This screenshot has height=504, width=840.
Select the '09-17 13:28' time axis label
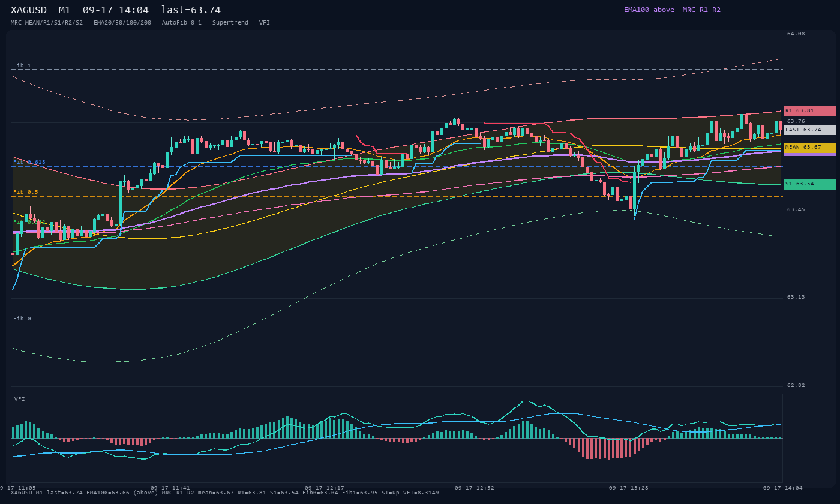(629, 488)
